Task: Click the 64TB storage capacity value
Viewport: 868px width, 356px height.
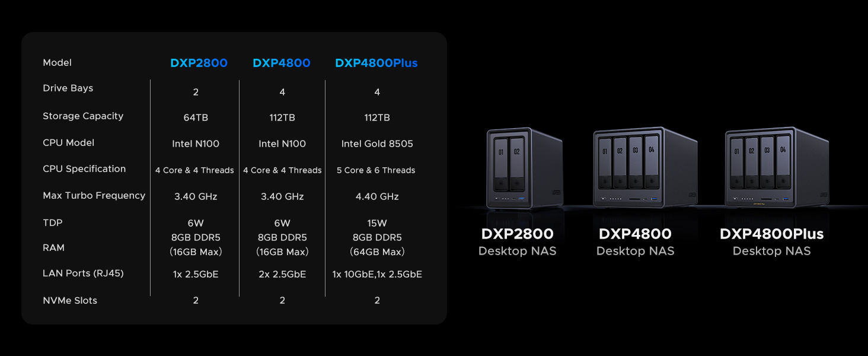Action: (196, 117)
